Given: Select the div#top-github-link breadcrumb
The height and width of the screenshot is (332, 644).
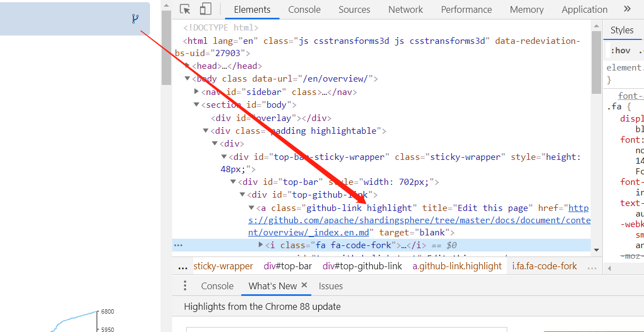Looking at the screenshot, I should click(x=362, y=266).
